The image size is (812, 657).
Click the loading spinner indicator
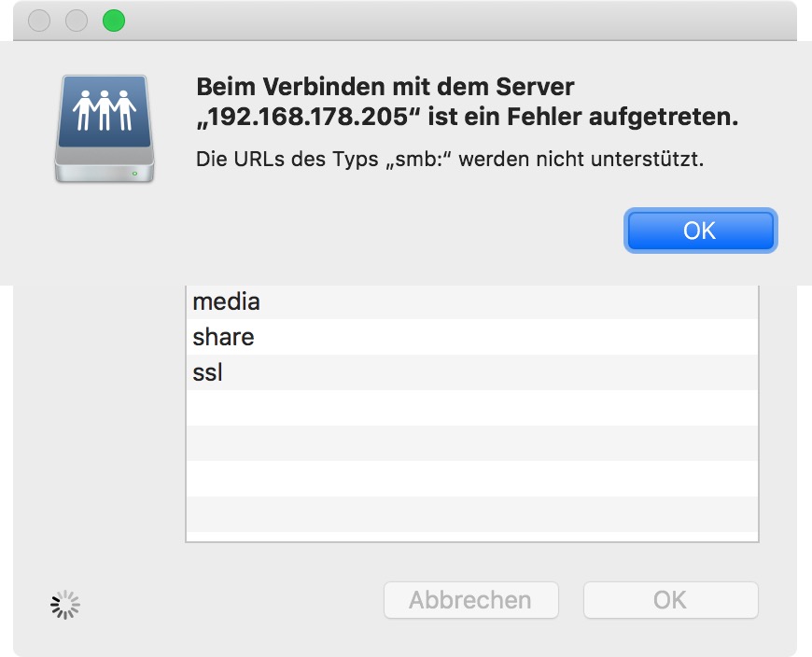(65, 605)
